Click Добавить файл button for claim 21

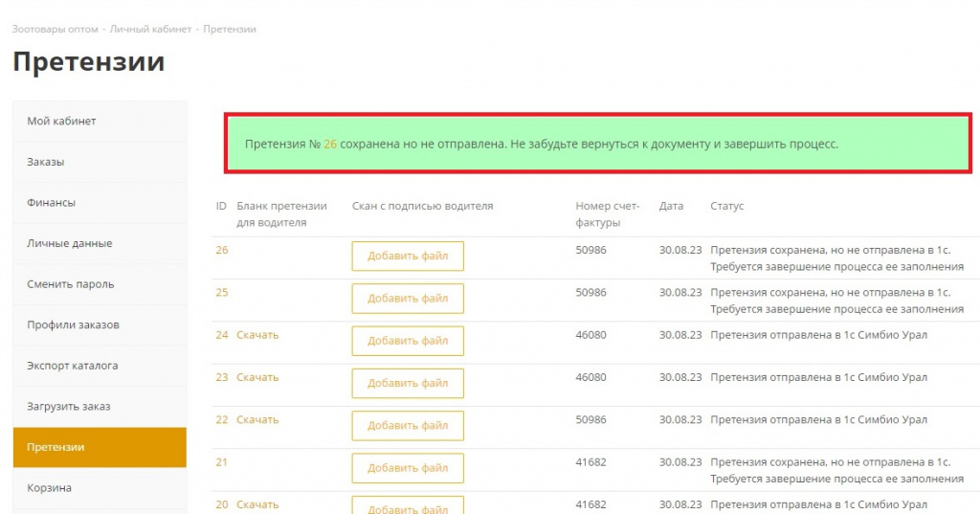[x=408, y=468]
